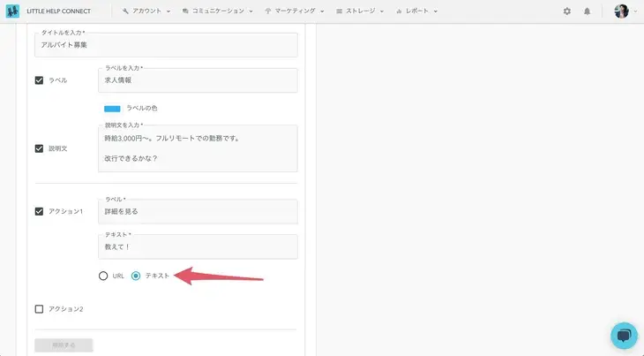Expand the マーケティング dropdown menu
The image size is (644, 356).
294,11
